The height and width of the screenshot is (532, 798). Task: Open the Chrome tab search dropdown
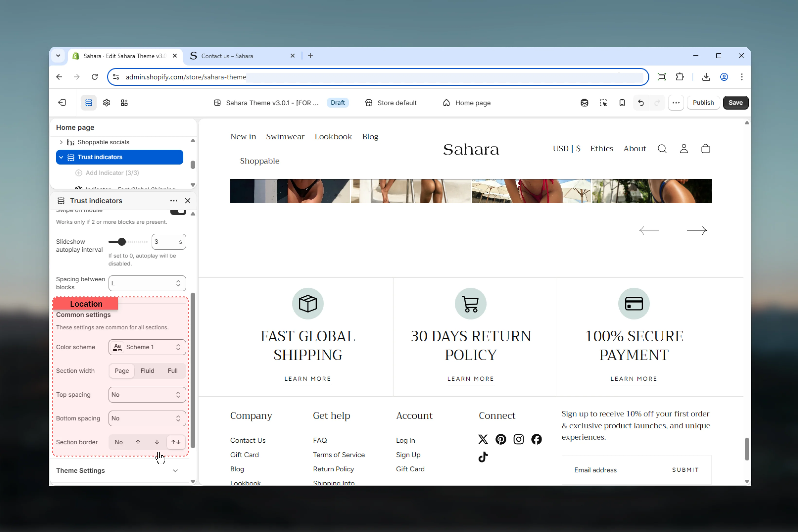coord(58,56)
